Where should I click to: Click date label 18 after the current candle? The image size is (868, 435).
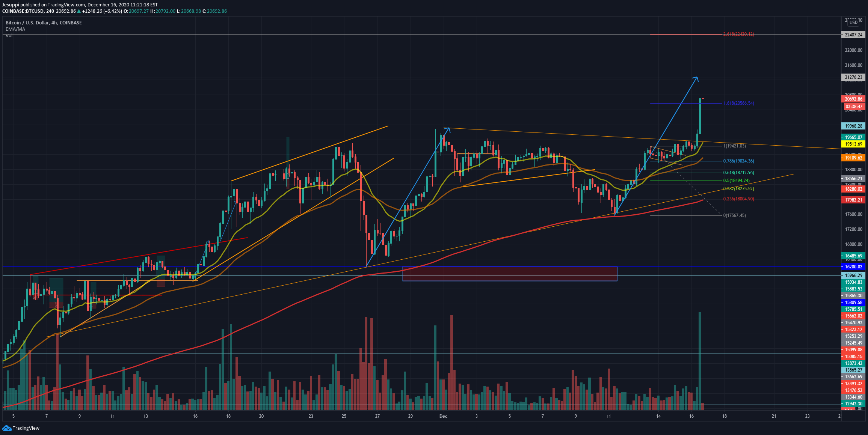(x=724, y=416)
